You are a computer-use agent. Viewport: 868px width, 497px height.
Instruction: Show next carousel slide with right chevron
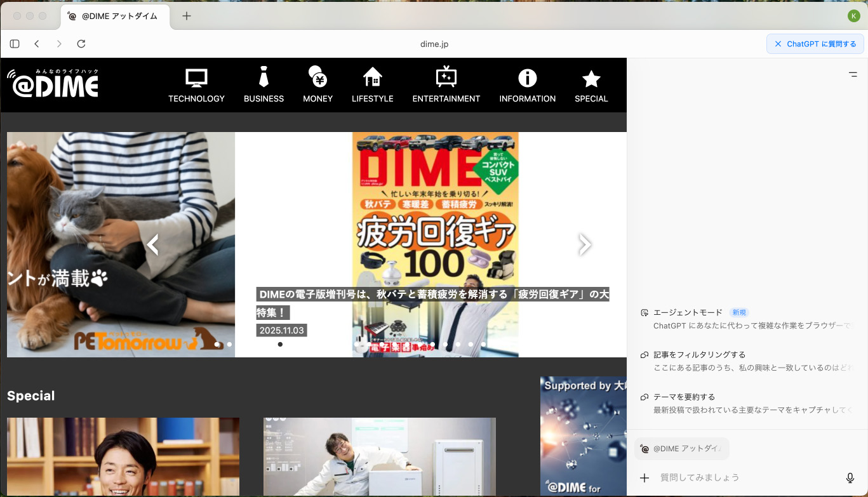(585, 244)
